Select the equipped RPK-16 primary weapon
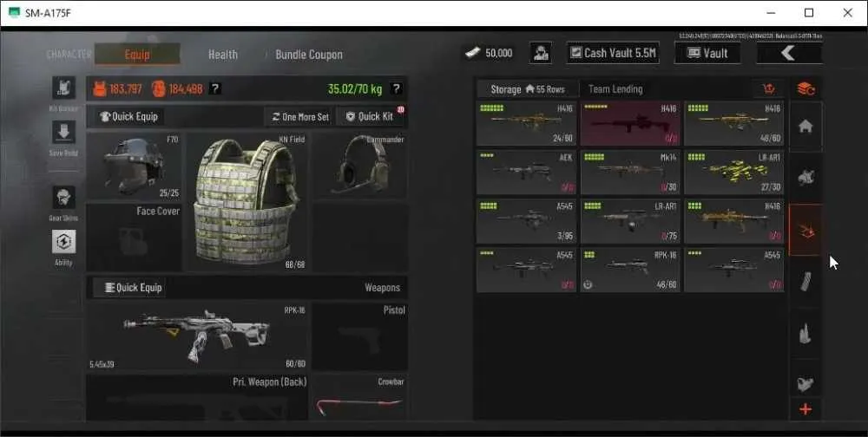This screenshot has width=868, height=437. click(x=197, y=336)
